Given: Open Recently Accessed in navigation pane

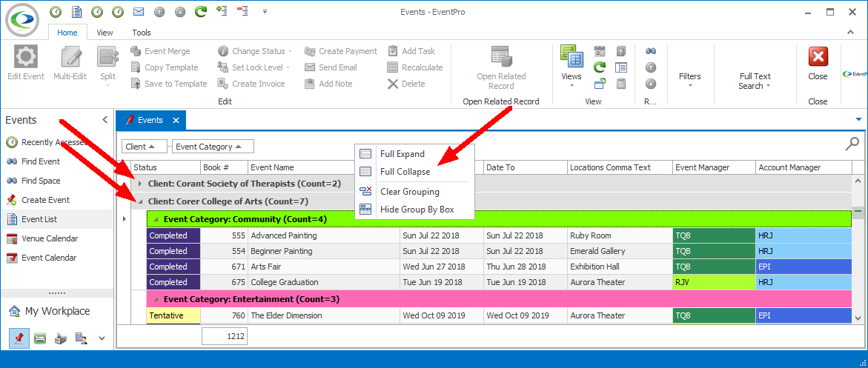Looking at the screenshot, I should pyautogui.click(x=47, y=142).
